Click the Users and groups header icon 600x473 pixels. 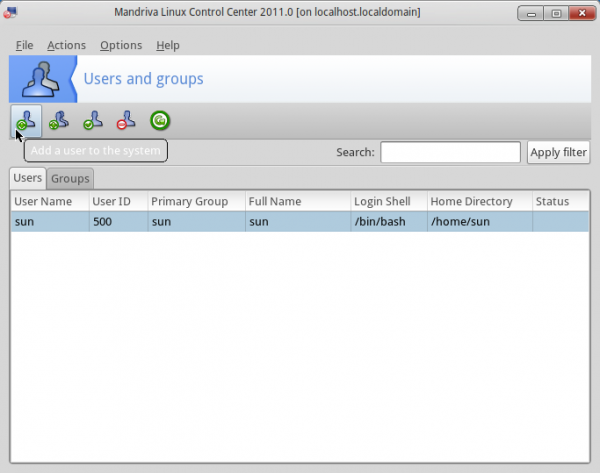pos(41,79)
